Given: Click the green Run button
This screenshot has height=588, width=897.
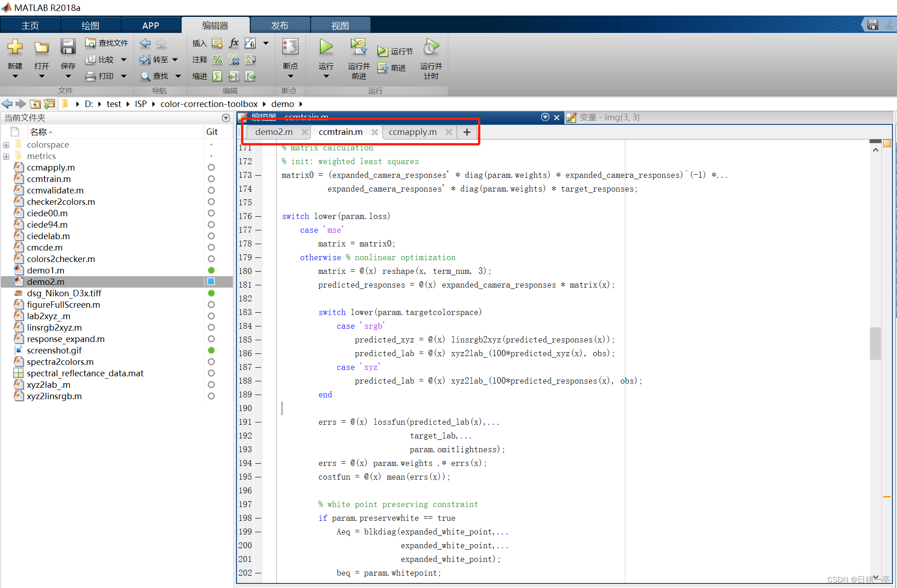Looking at the screenshot, I should click(326, 47).
